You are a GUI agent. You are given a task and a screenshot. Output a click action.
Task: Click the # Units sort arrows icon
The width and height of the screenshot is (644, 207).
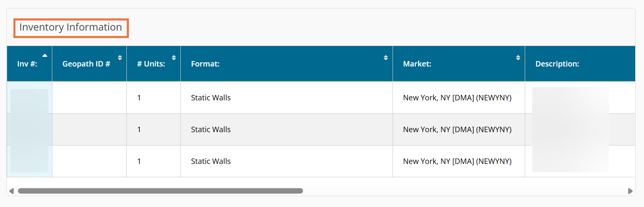[174, 58]
